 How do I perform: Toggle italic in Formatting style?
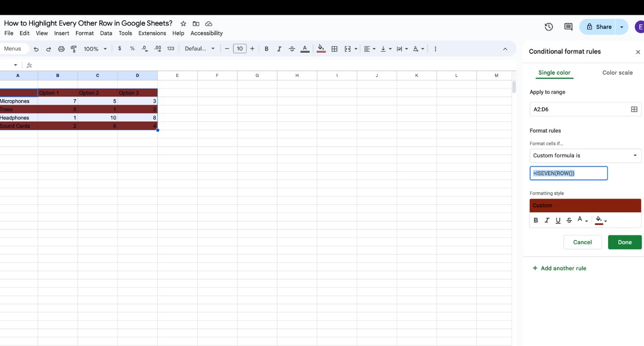click(547, 220)
